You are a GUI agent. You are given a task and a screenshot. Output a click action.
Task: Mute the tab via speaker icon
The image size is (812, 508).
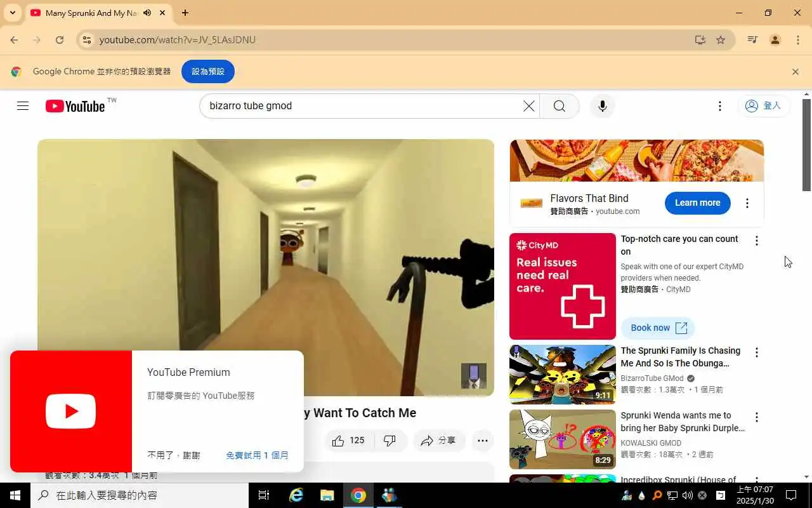[147, 13]
